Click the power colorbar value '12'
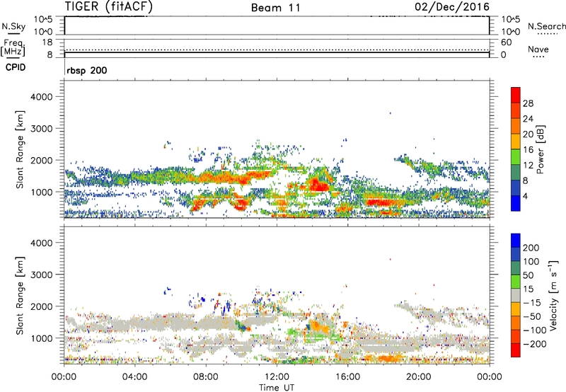The image size is (566, 392). 528,166
